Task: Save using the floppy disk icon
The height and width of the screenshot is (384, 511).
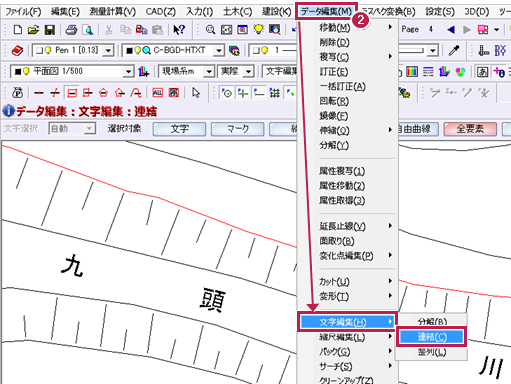Action: click(x=50, y=30)
